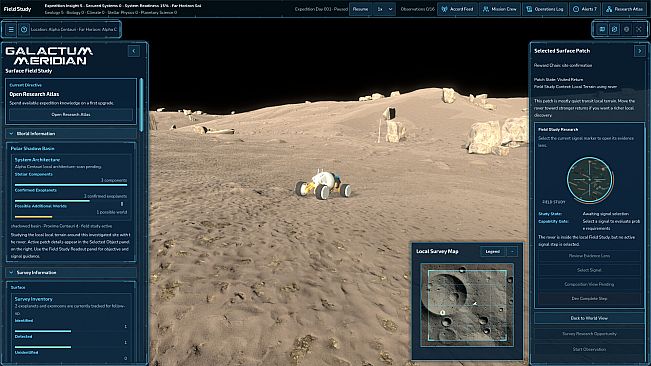The height and width of the screenshot is (366, 651).
Task: Click Expedition Day 001 - Paused status
Action: point(321,9)
